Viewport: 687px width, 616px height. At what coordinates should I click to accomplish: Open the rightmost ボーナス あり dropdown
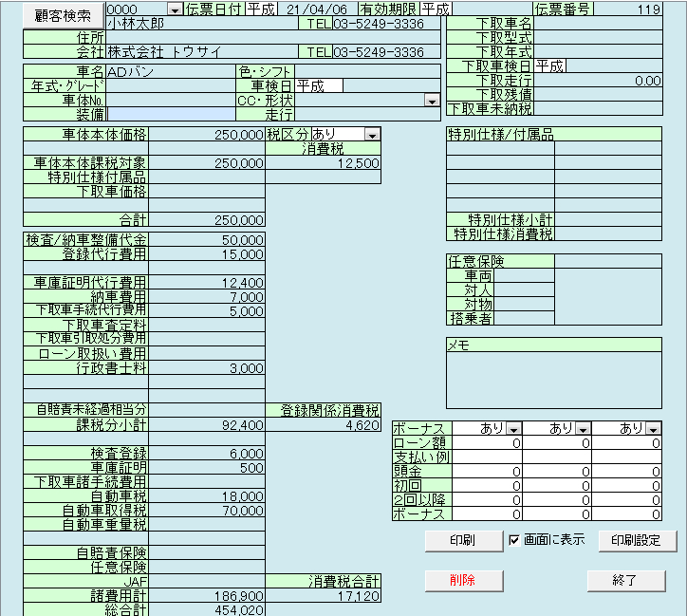click(x=654, y=429)
